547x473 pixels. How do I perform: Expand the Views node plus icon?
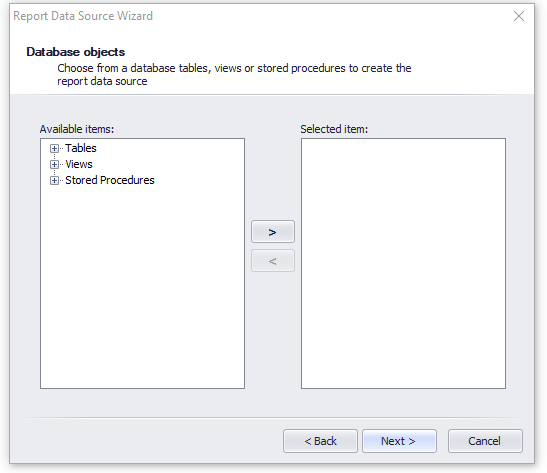[x=54, y=164]
